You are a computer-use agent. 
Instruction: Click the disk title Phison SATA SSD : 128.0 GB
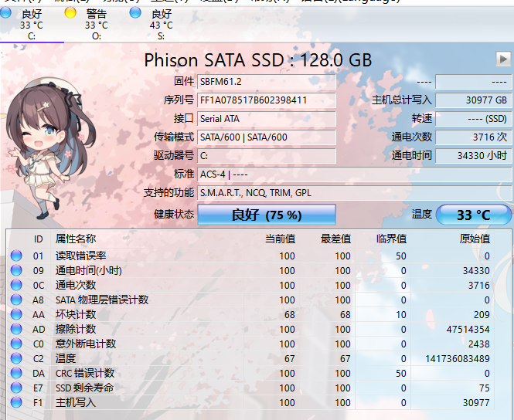click(x=258, y=60)
